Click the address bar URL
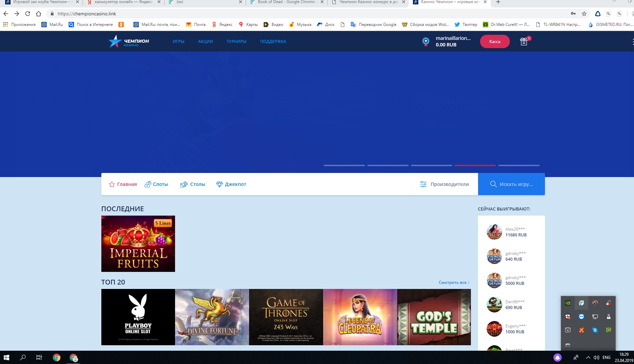 [87, 14]
